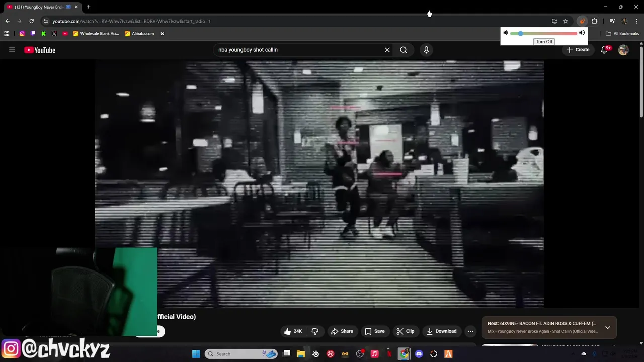Open Apple Music from taskbar
Image resolution: width=644 pixels, height=362 pixels.
[374, 354]
